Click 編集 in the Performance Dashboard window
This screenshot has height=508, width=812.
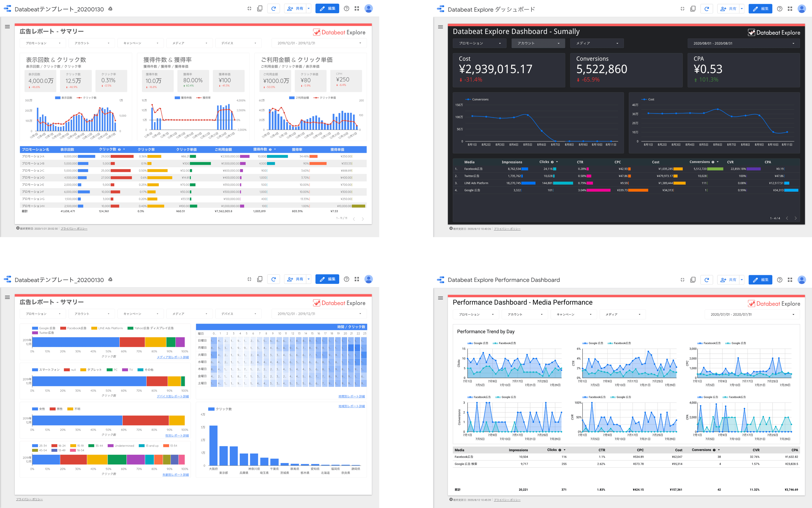(x=760, y=280)
